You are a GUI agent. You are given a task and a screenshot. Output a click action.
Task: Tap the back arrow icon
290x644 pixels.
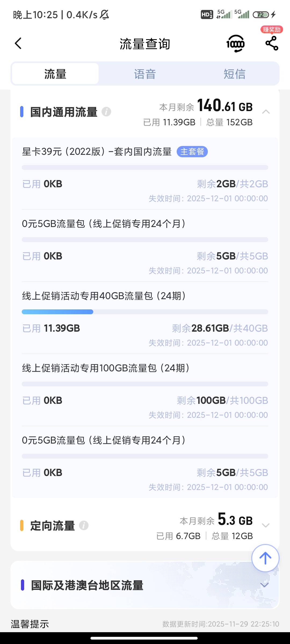(18, 43)
